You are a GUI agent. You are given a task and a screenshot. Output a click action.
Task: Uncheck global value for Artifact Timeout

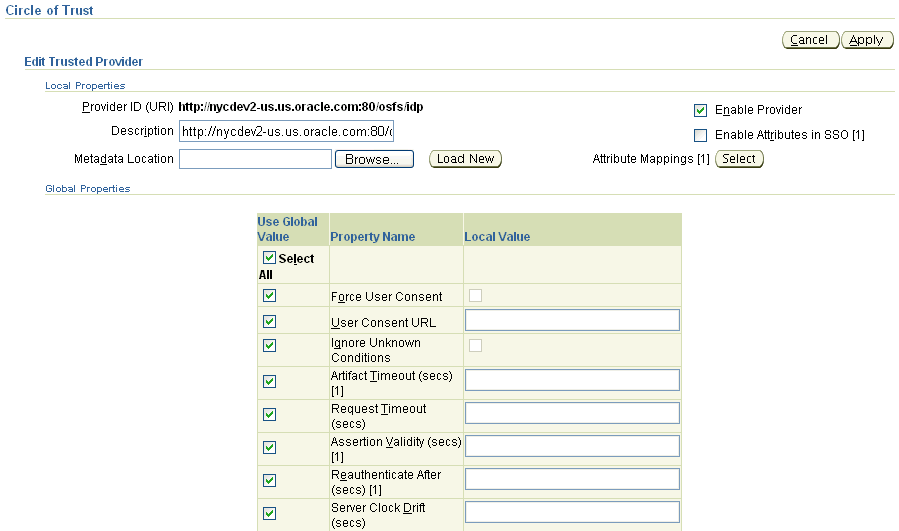[x=269, y=381]
